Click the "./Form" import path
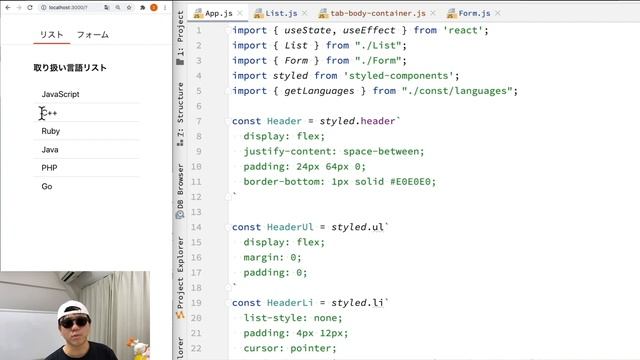 click(378, 61)
